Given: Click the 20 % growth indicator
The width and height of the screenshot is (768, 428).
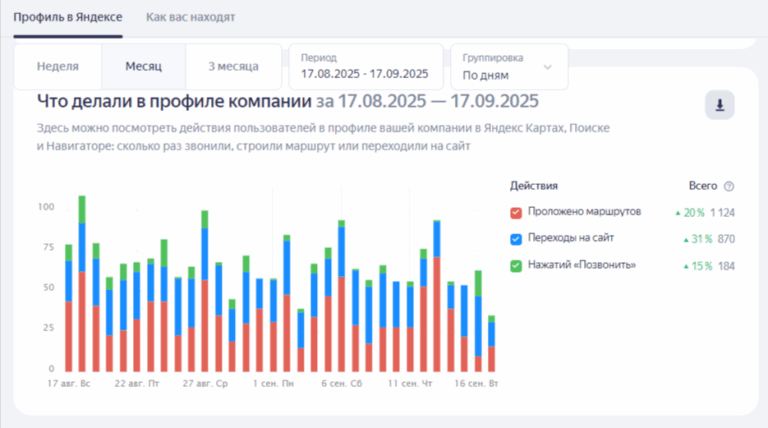Looking at the screenshot, I should [x=690, y=213].
